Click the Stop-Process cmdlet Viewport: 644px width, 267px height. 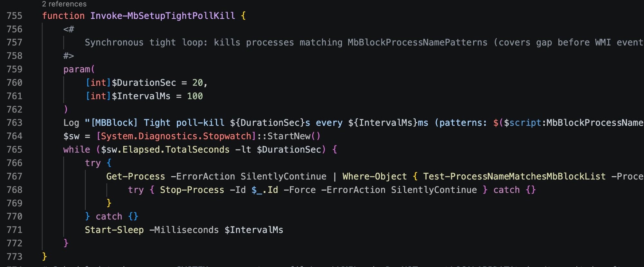click(192, 190)
